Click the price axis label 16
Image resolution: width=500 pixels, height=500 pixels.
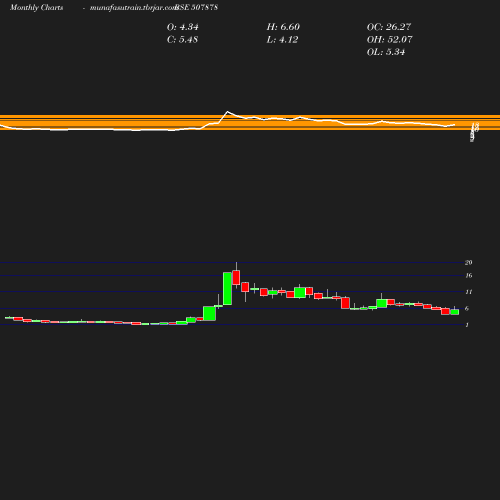click(469, 276)
